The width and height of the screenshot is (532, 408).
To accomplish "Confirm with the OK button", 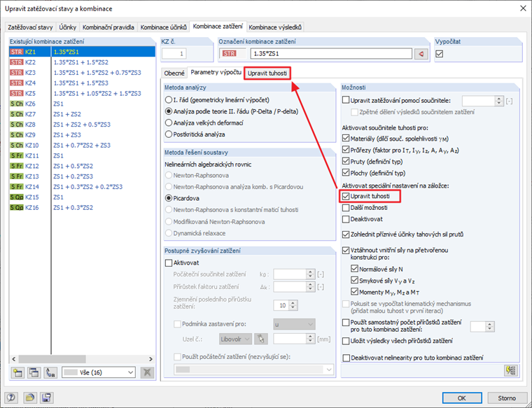I will (x=462, y=398).
